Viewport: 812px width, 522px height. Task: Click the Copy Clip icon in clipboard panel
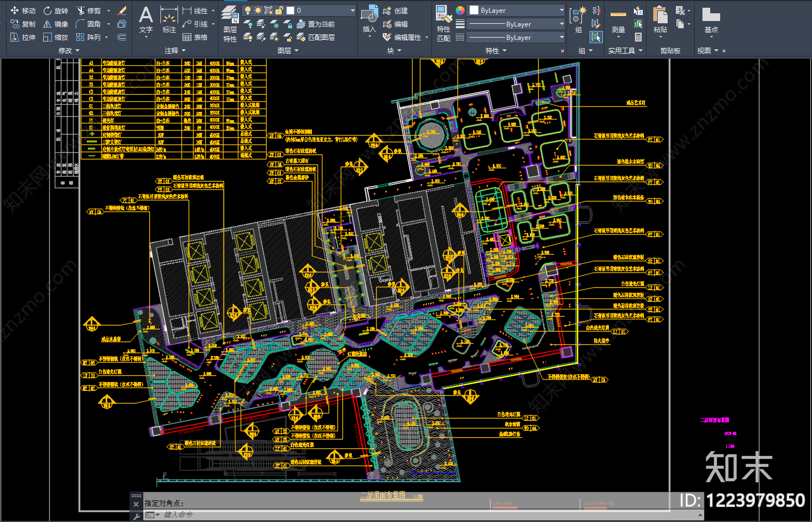point(680,24)
